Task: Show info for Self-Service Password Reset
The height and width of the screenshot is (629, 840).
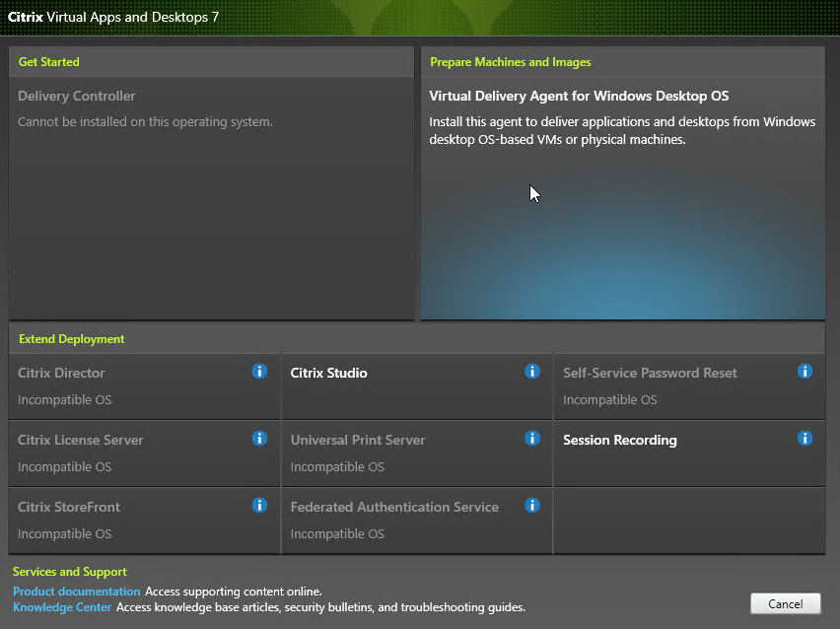Action: 805,372
